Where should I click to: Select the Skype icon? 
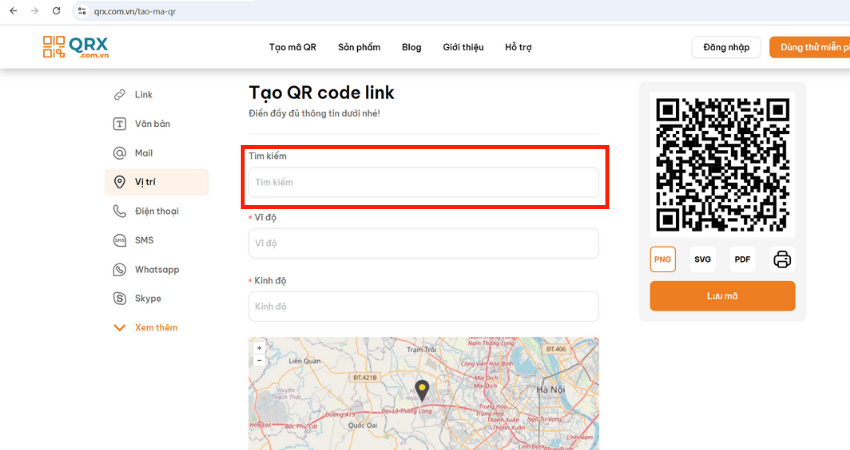(119, 298)
